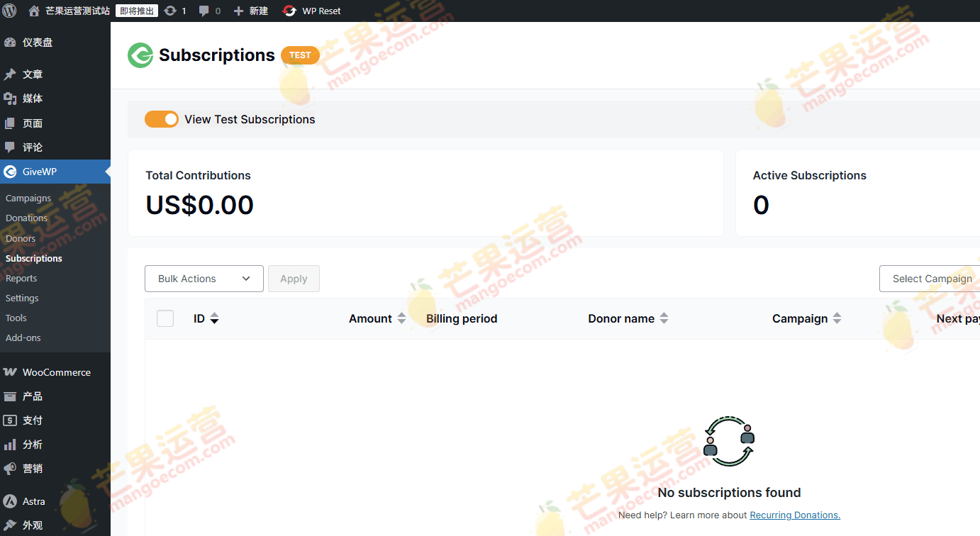Disable the View Test Subscriptions toggle
Screen dimensions: 980x536
pyautogui.click(x=162, y=119)
